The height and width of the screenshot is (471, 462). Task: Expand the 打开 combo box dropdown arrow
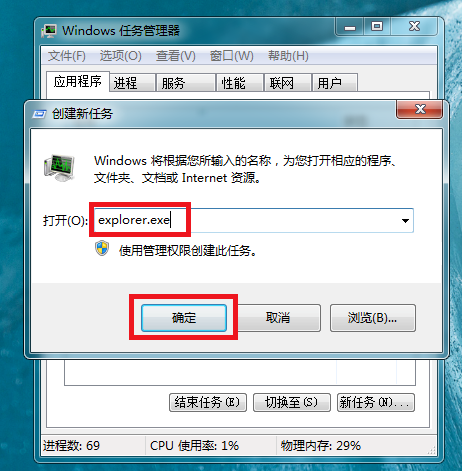[x=405, y=221]
